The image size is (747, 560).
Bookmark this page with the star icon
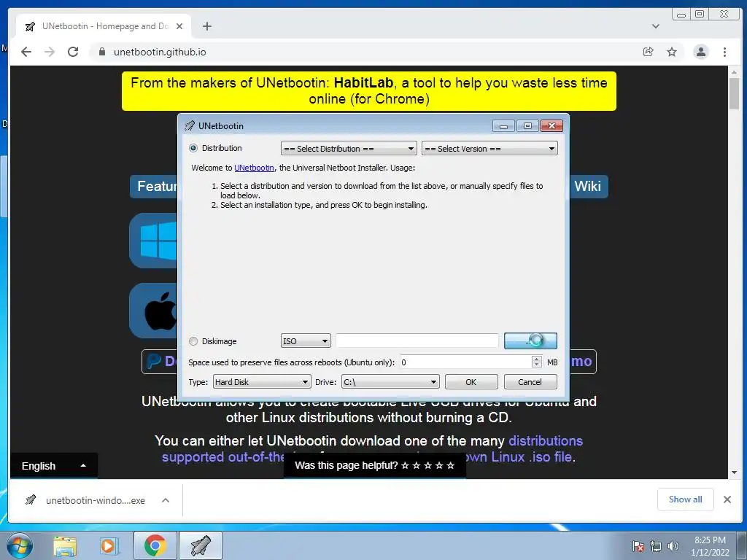coord(672,52)
